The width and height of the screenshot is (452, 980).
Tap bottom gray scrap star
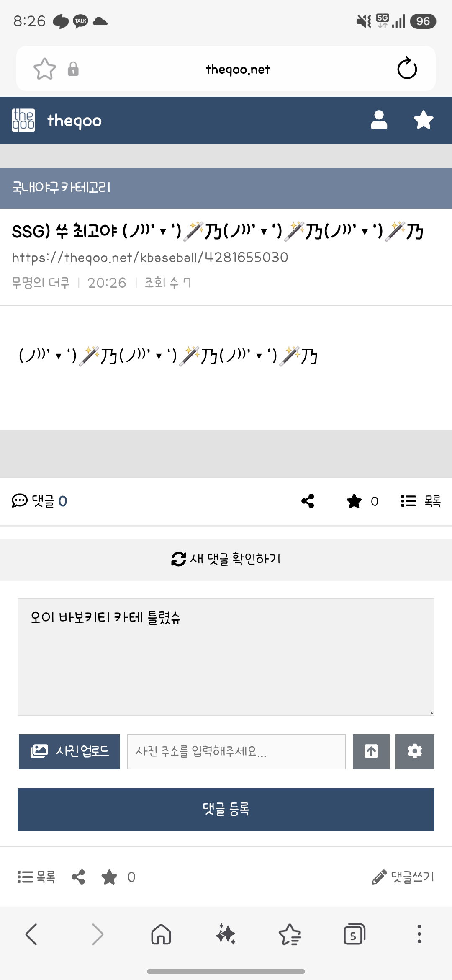(x=109, y=877)
